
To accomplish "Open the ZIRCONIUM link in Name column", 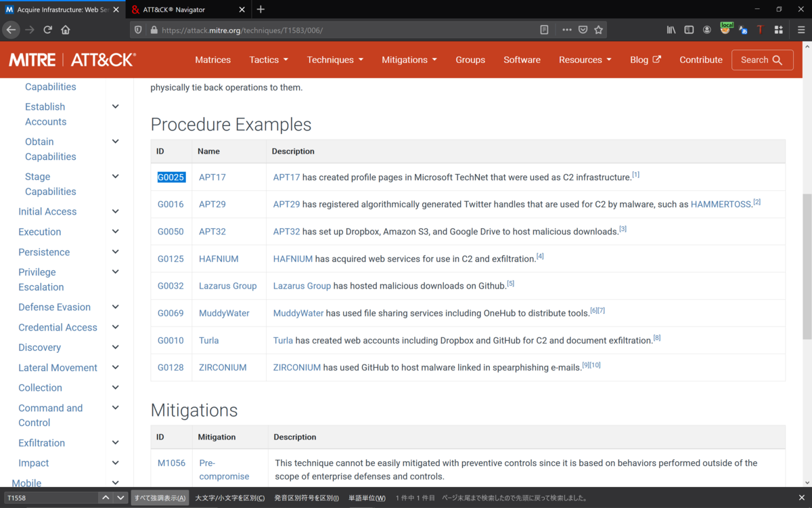I will [223, 367].
